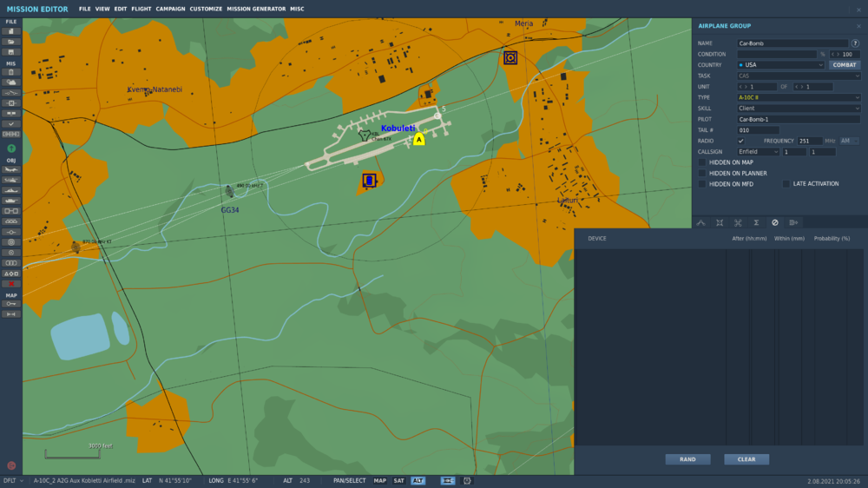
Task: Enable HIDDEN ON MAP checkbox
Action: pos(702,162)
